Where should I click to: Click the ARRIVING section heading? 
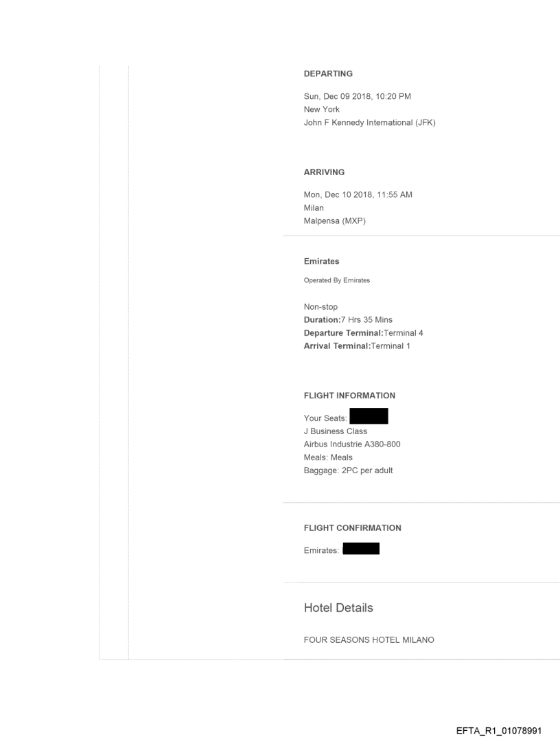(x=324, y=172)
